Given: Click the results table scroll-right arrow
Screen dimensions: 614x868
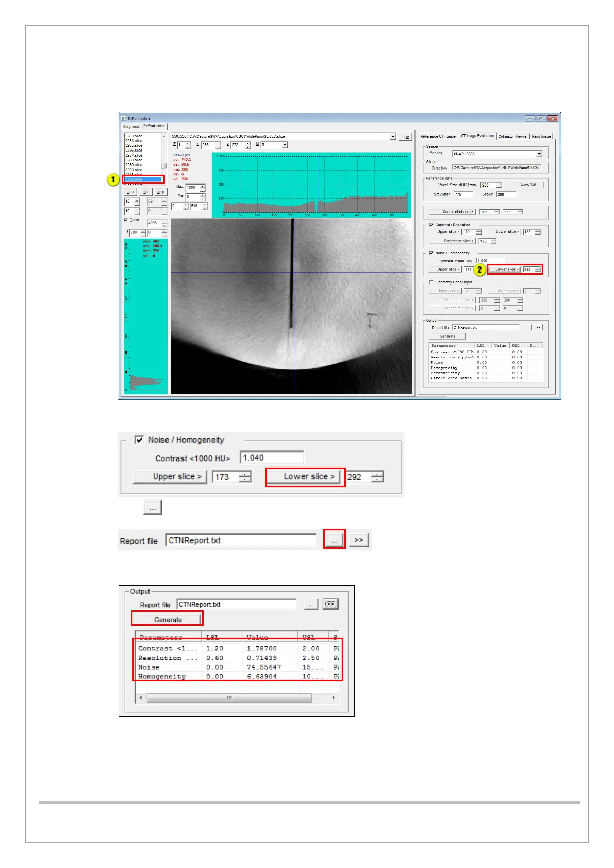Looking at the screenshot, I should tap(334, 698).
